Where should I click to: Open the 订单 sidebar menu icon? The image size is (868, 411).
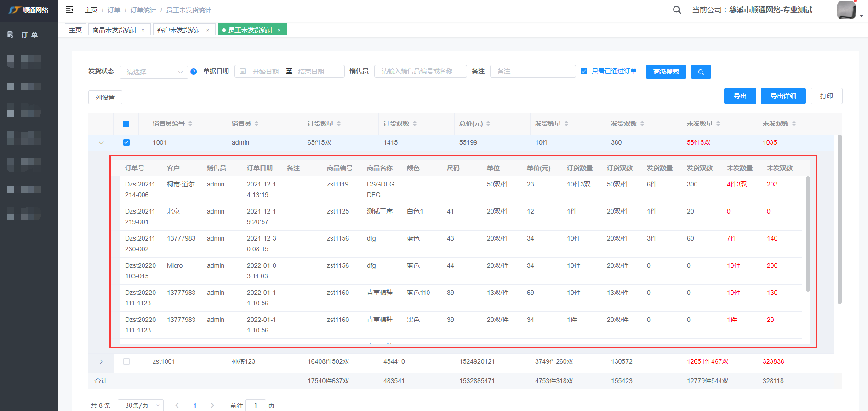(11, 34)
